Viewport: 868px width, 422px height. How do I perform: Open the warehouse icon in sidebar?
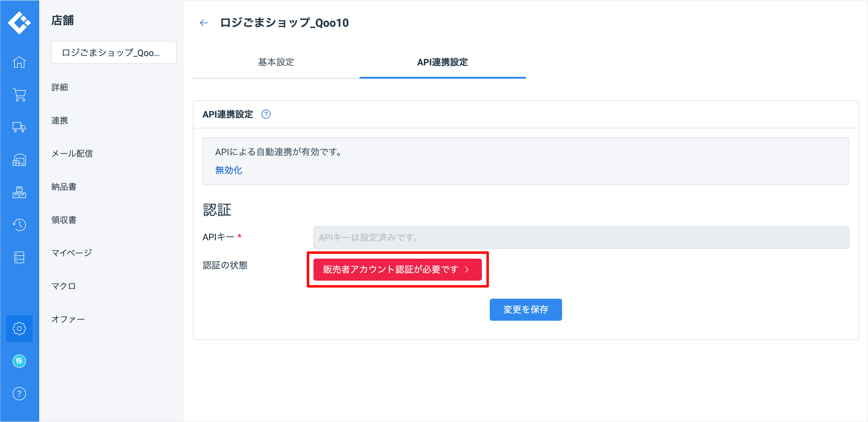(x=19, y=160)
